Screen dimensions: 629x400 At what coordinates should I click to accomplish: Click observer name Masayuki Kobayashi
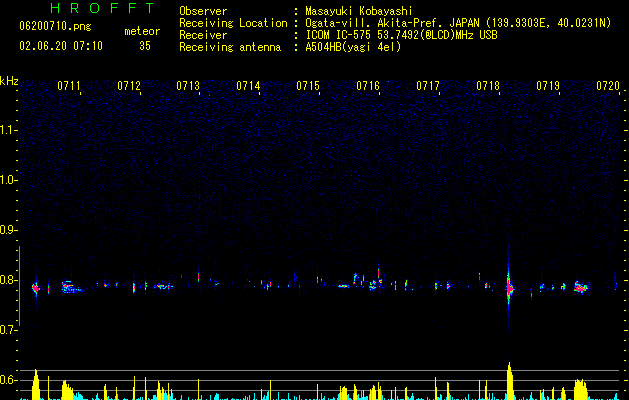(359, 11)
